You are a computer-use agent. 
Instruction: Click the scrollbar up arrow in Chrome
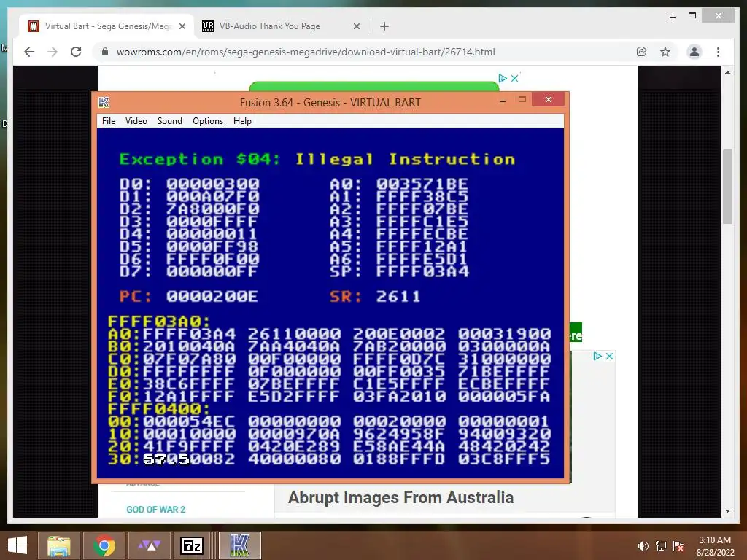(727, 72)
